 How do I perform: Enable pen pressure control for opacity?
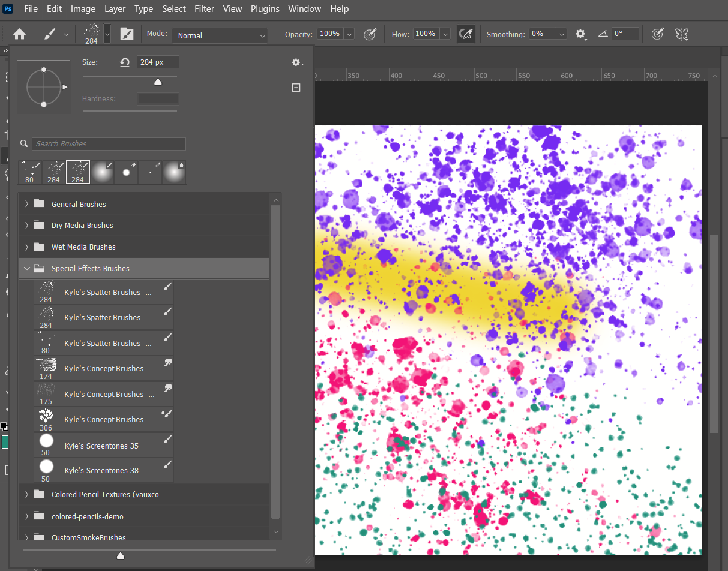click(370, 34)
